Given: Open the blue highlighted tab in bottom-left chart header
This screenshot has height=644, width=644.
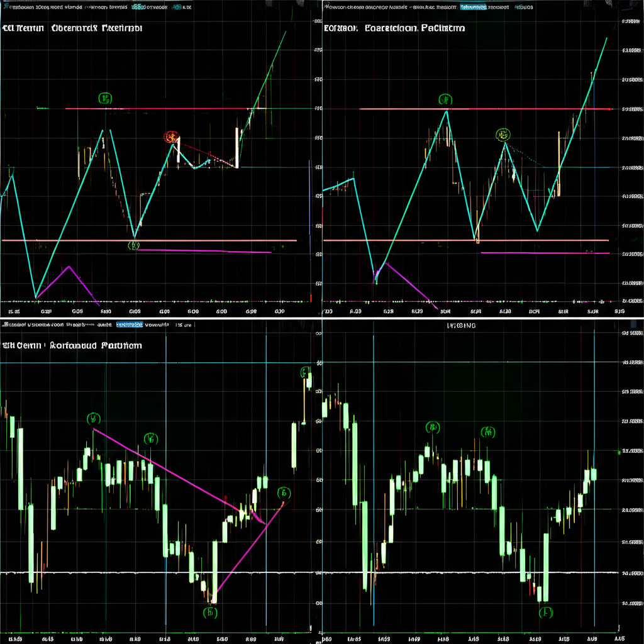Looking at the screenshot, I should click(130, 325).
